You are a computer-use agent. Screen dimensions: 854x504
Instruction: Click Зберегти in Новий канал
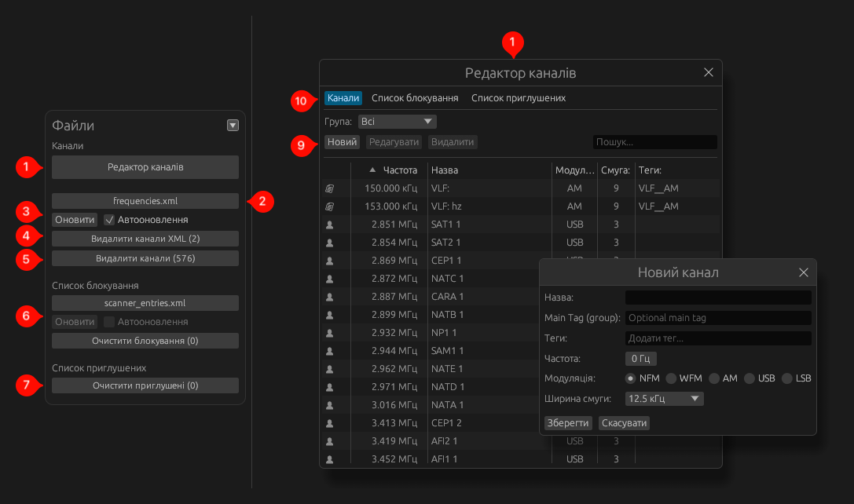pos(567,423)
